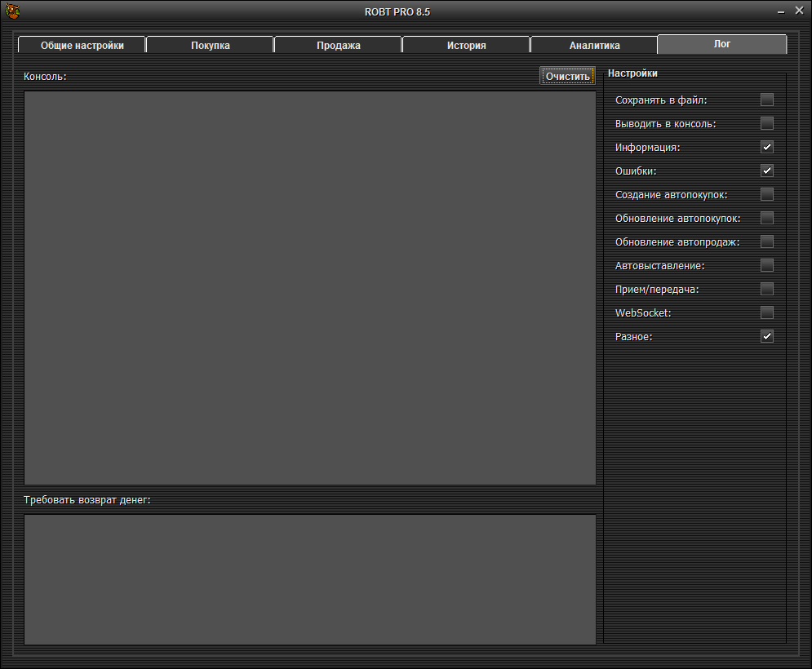Enable Сохранять в файл checkbox
Image resolution: width=812 pixels, height=669 pixels.
click(767, 100)
